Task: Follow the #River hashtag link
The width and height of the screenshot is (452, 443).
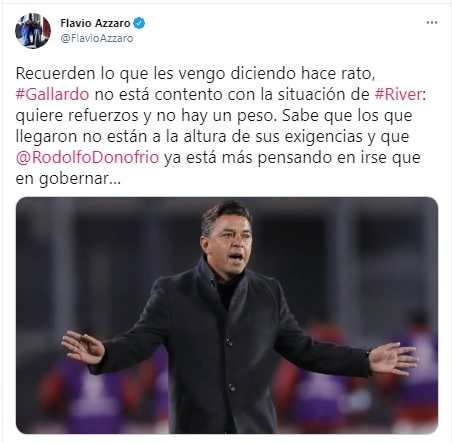Action: (398, 94)
